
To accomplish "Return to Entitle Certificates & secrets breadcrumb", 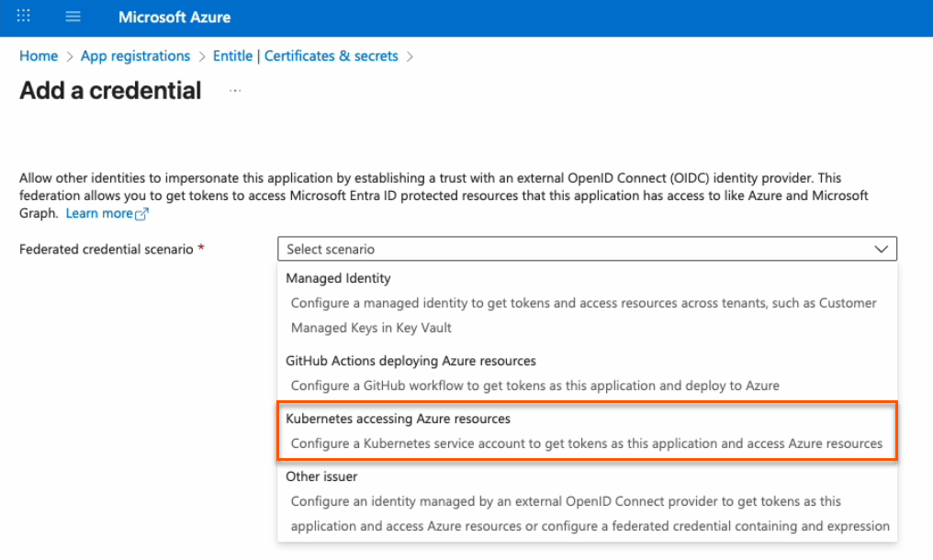I will [305, 56].
